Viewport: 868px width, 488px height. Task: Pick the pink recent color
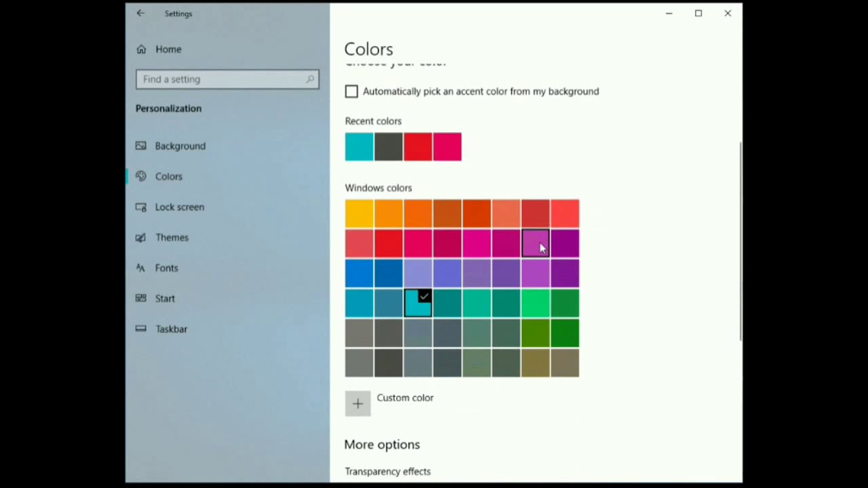coord(448,147)
